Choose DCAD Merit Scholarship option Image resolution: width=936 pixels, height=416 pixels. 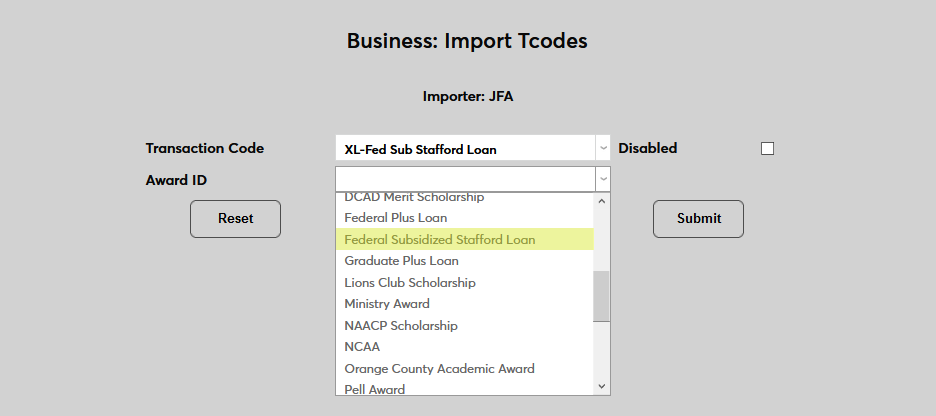click(414, 198)
